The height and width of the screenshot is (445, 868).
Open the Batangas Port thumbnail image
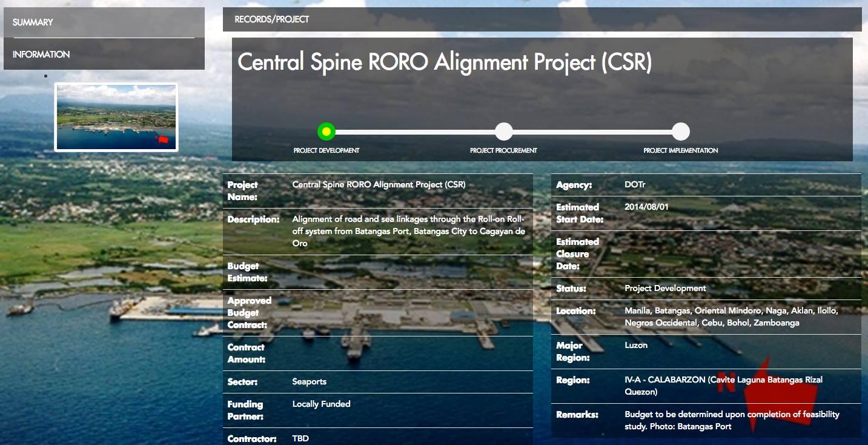pos(116,117)
